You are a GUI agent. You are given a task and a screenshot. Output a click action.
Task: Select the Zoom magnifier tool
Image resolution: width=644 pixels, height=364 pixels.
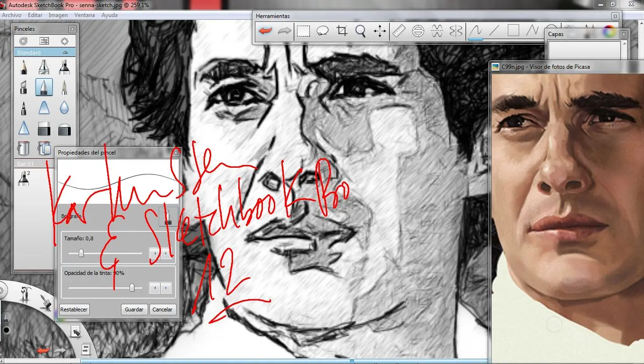point(361,31)
